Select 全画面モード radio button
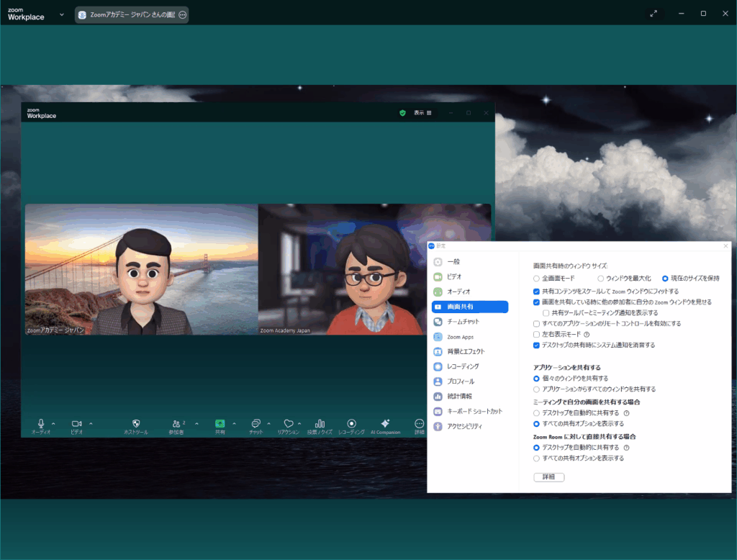The width and height of the screenshot is (737, 560). pyautogui.click(x=536, y=279)
